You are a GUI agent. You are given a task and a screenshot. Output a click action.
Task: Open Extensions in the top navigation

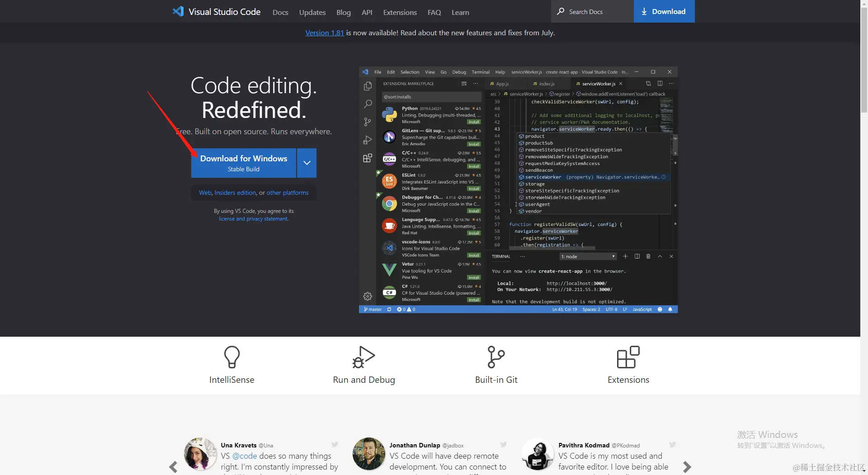400,12
